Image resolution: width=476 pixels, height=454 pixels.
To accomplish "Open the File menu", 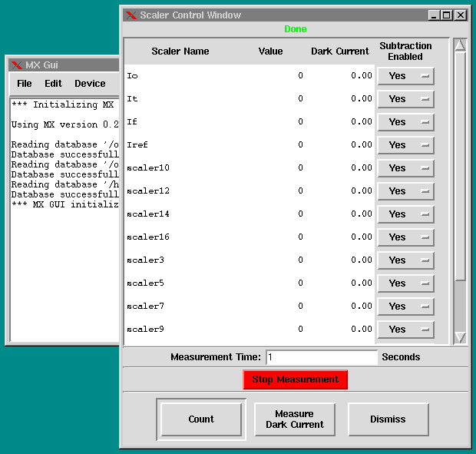I will click(25, 84).
